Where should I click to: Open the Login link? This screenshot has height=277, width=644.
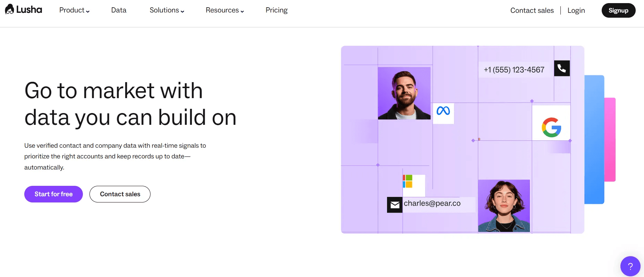[x=576, y=10]
